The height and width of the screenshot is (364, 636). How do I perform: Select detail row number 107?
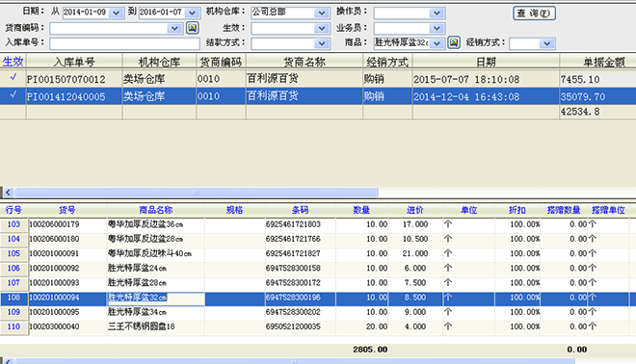(x=13, y=282)
